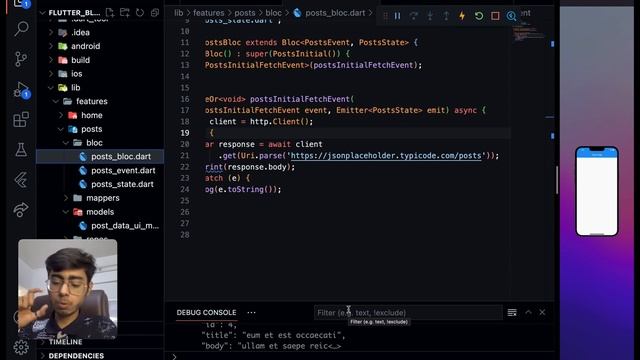Open the Extensions view
Viewport: 640px width, 360px height.
coord(21,120)
